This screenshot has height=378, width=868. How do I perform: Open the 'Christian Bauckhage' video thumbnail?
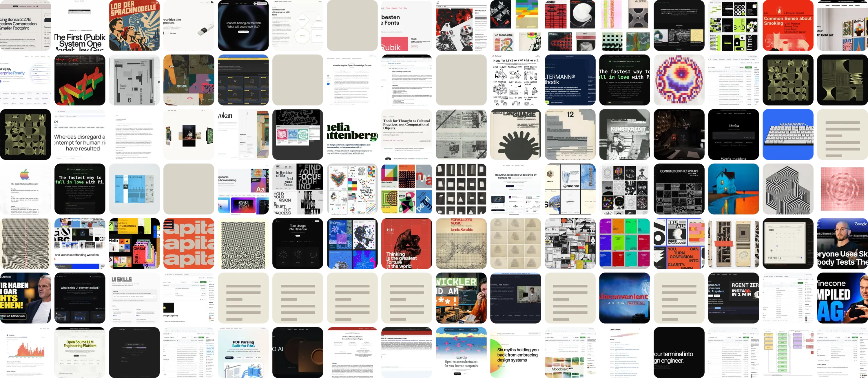coord(25,298)
